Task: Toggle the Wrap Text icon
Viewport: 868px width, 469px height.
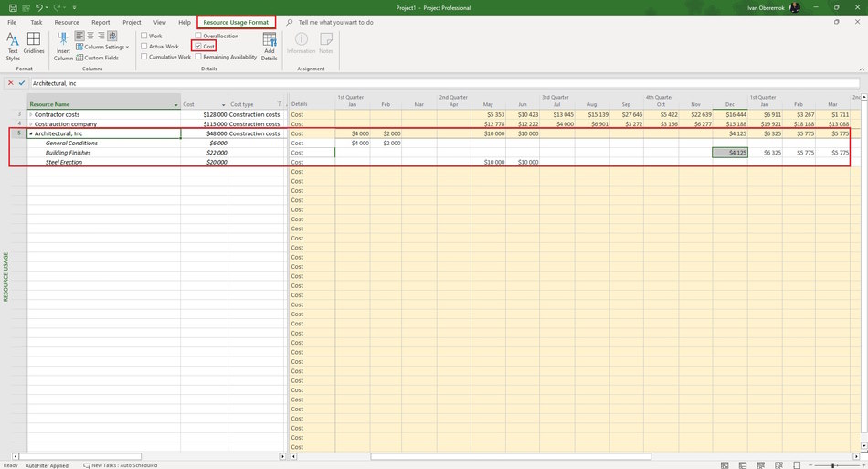Action: [111, 36]
